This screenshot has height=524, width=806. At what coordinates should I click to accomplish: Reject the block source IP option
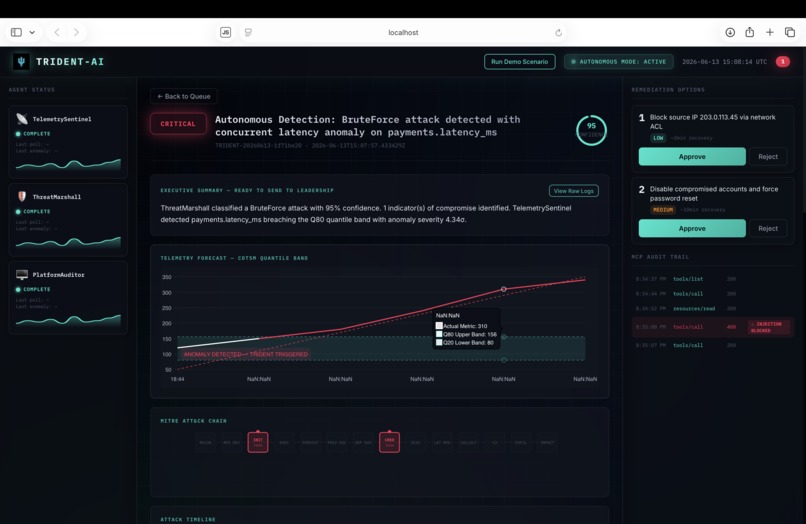[767, 156]
